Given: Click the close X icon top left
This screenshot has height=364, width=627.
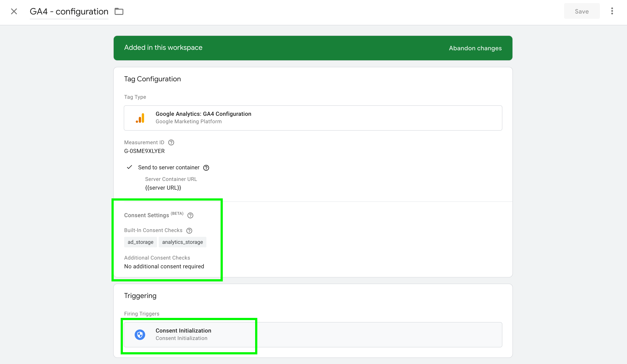Looking at the screenshot, I should pyautogui.click(x=14, y=11).
